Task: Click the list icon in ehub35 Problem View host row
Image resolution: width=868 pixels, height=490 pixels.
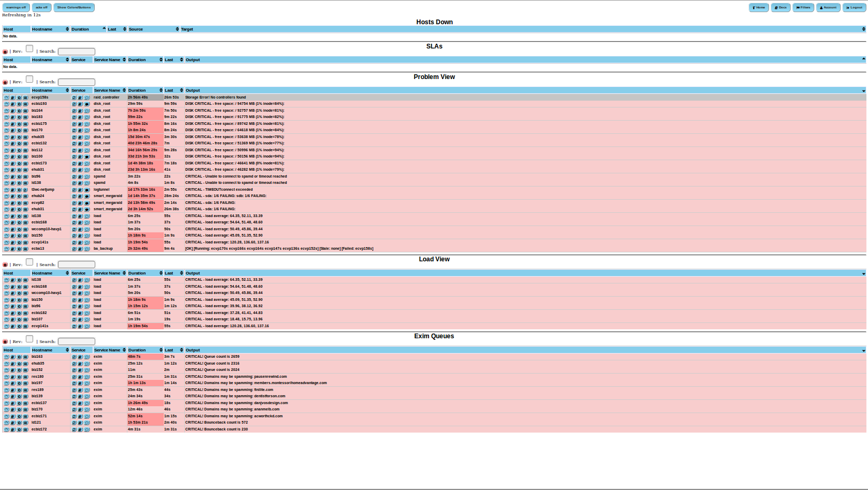Action: tap(25, 137)
